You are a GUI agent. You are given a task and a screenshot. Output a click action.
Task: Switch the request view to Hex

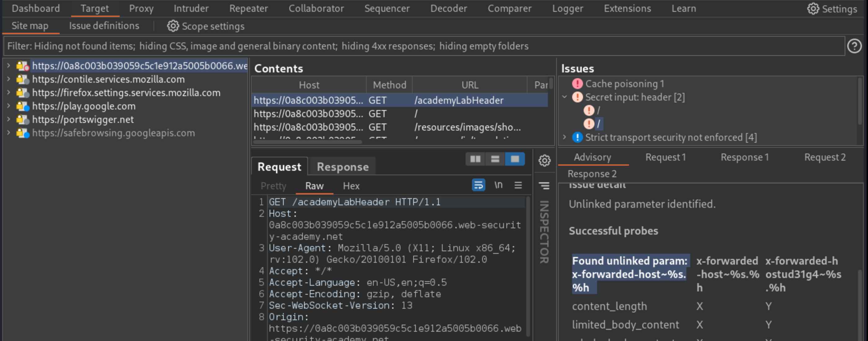[x=351, y=186]
